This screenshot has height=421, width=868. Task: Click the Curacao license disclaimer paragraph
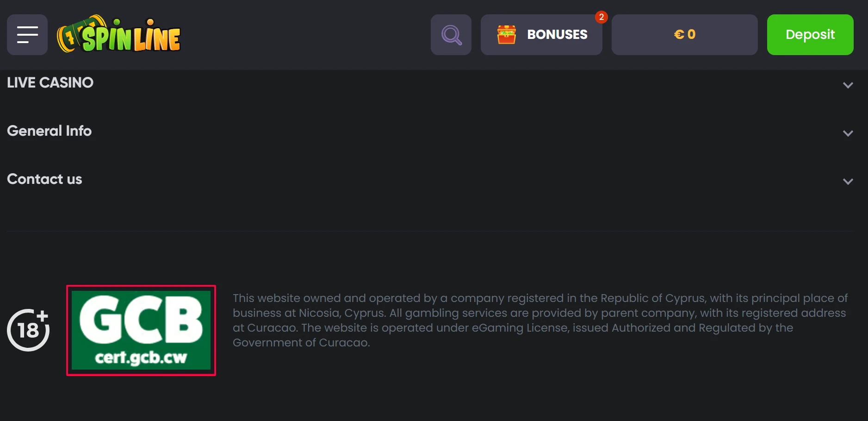click(540, 320)
